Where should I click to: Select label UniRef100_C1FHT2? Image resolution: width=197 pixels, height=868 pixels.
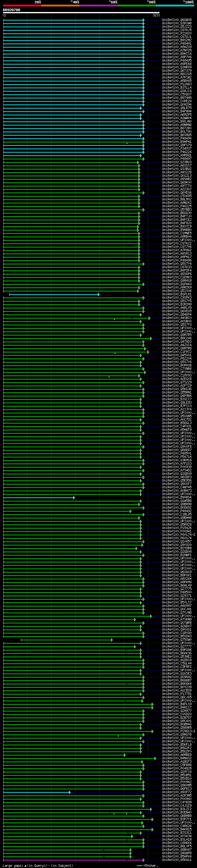pos(177,352)
